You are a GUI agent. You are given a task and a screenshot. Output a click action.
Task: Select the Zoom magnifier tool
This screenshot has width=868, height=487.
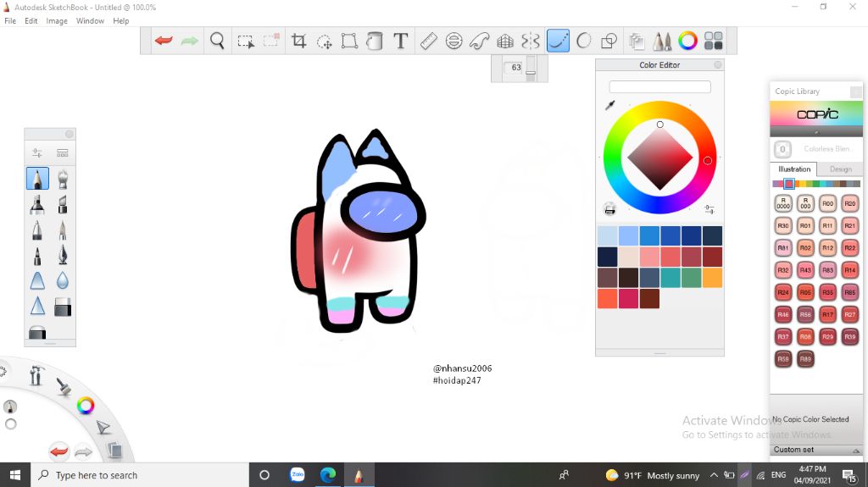[x=217, y=41]
